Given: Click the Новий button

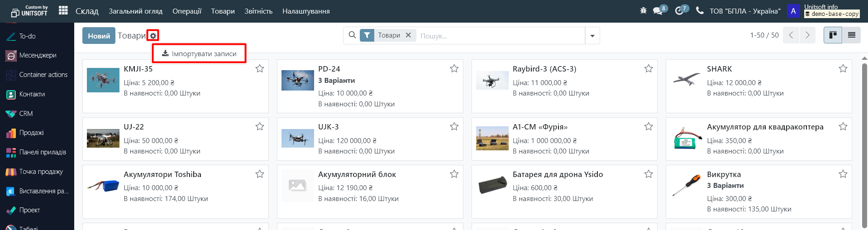Looking at the screenshot, I should tap(99, 36).
